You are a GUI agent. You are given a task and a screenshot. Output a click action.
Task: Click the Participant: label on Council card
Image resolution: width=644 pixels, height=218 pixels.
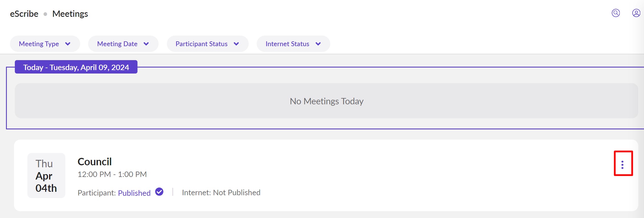coord(96,193)
